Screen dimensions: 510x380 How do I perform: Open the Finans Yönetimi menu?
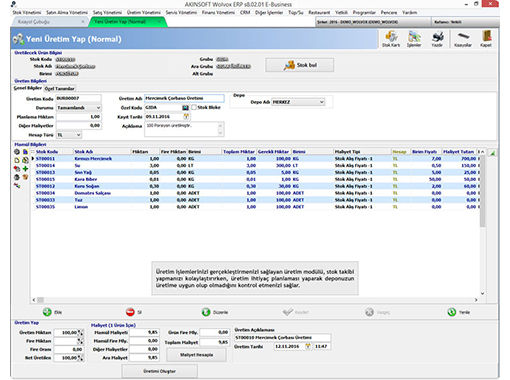(x=218, y=12)
